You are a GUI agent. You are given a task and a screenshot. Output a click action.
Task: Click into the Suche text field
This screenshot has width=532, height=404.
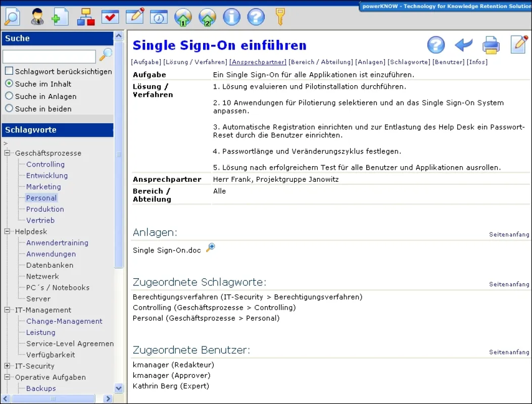pos(49,57)
